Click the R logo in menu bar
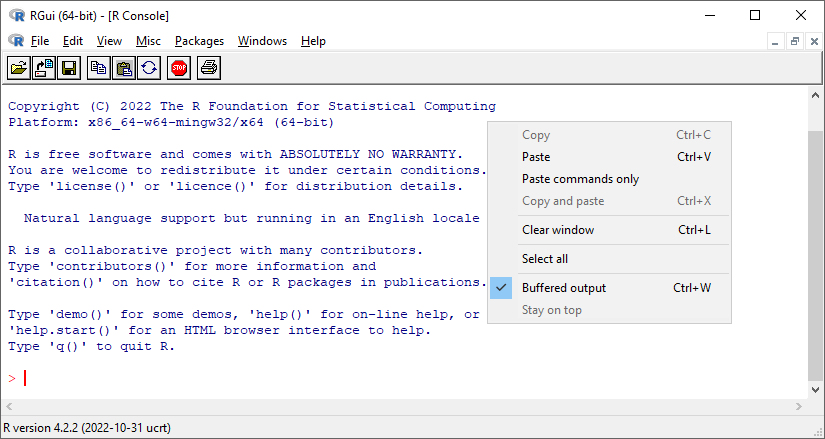 (16, 41)
